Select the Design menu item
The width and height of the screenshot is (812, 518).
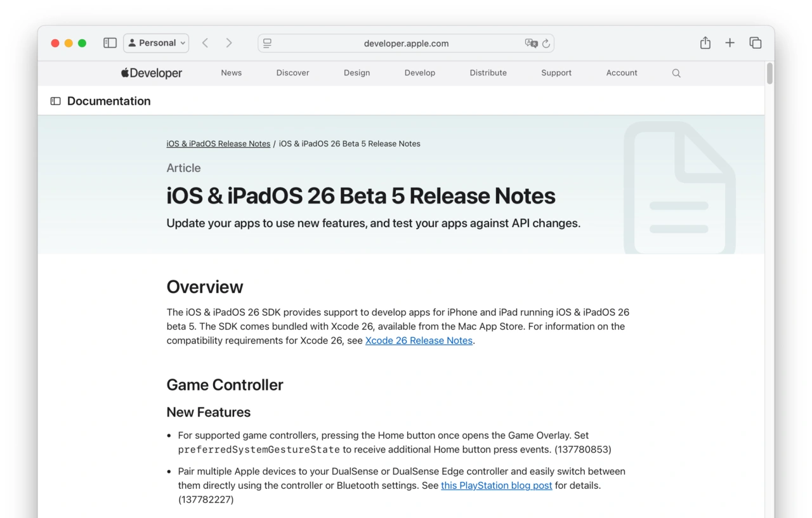point(357,73)
